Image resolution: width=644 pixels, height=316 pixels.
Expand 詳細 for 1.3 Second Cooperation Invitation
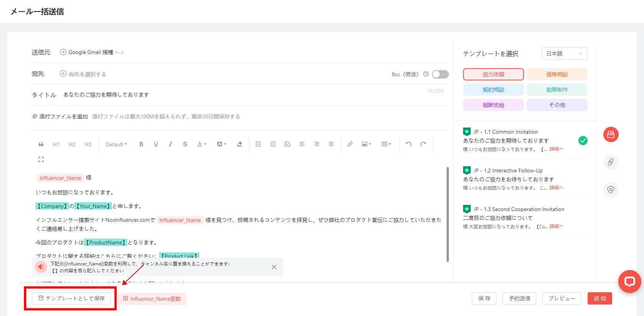[557, 226]
